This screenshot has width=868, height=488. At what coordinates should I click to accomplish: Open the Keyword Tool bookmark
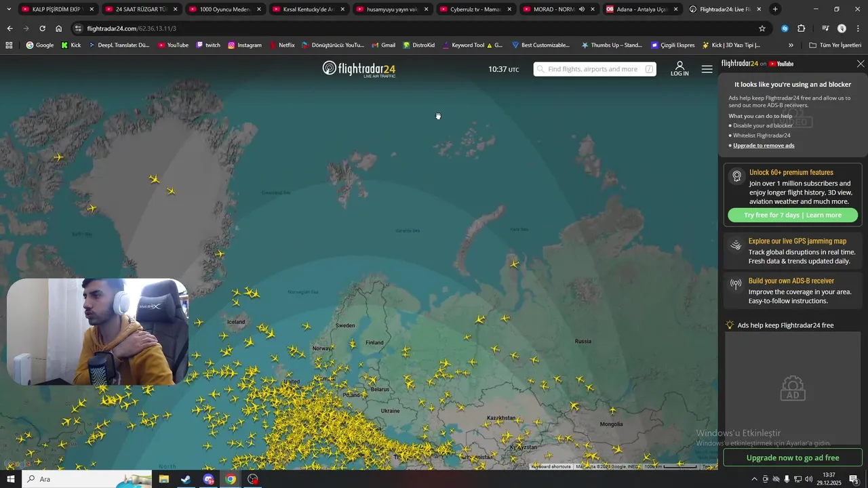pyautogui.click(x=473, y=45)
